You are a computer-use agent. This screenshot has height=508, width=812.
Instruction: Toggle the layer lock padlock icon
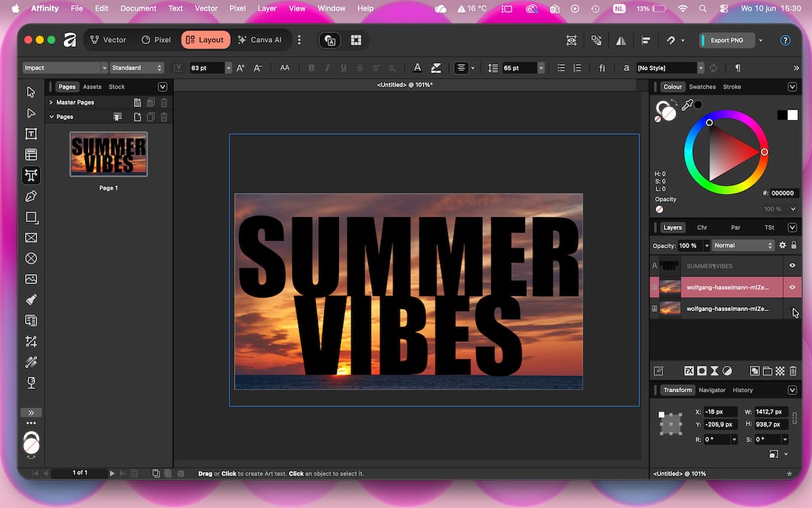(794, 246)
